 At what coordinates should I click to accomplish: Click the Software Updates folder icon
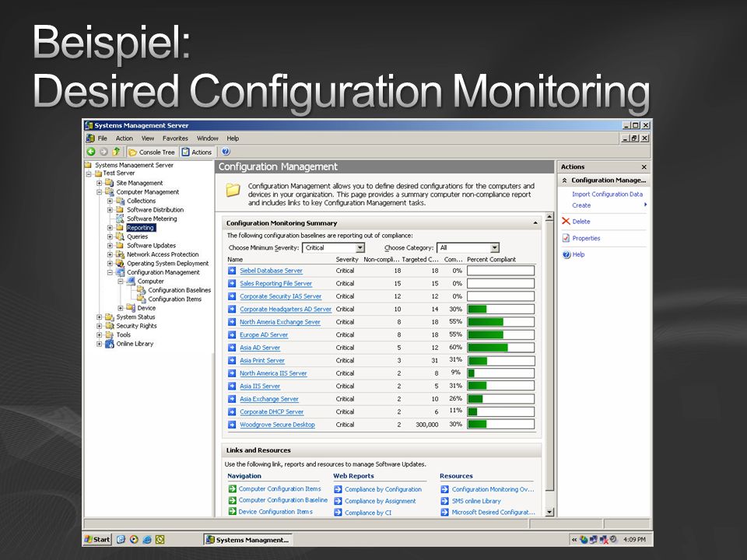pyautogui.click(x=120, y=246)
